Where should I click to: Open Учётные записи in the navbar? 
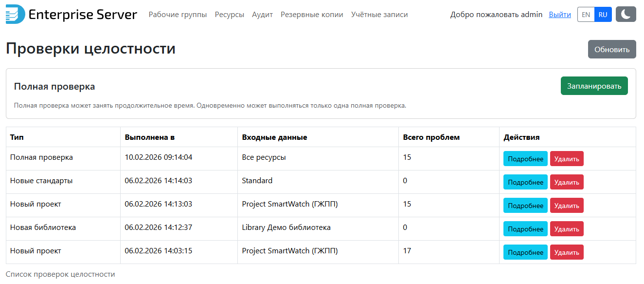379,15
